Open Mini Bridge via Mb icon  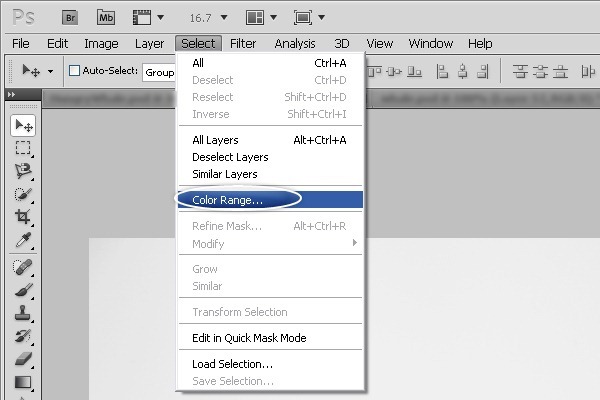tap(106, 18)
